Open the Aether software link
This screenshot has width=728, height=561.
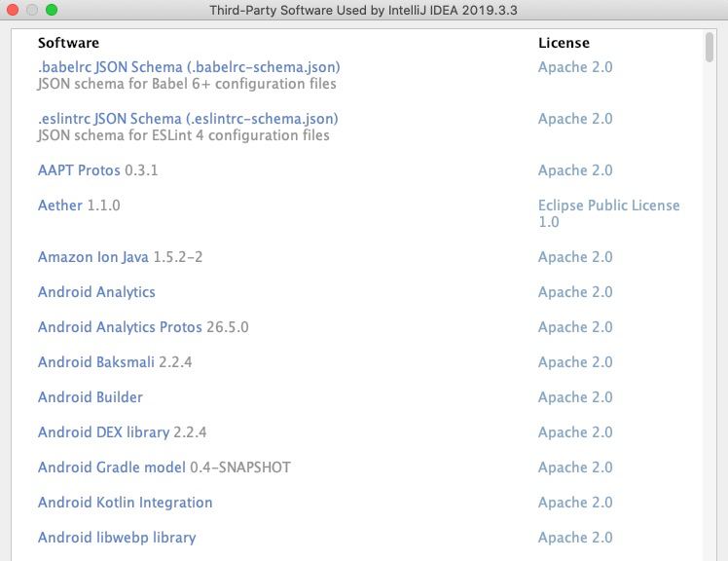click(x=60, y=205)
